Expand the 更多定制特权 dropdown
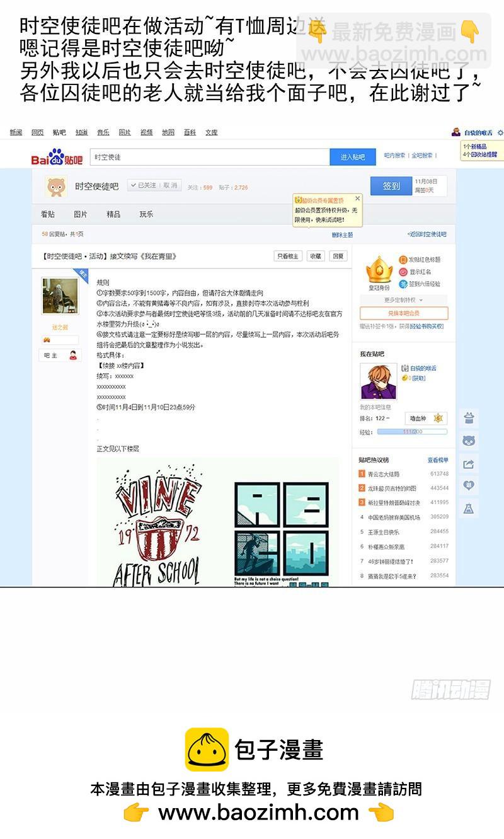504x839 pixels. point(404,300)
